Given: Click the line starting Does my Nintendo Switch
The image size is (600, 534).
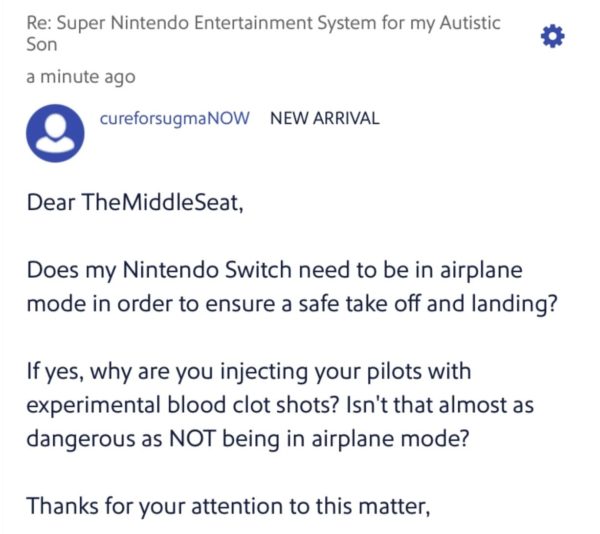Looking at the screenshot, I should click(x=274, y=271).
